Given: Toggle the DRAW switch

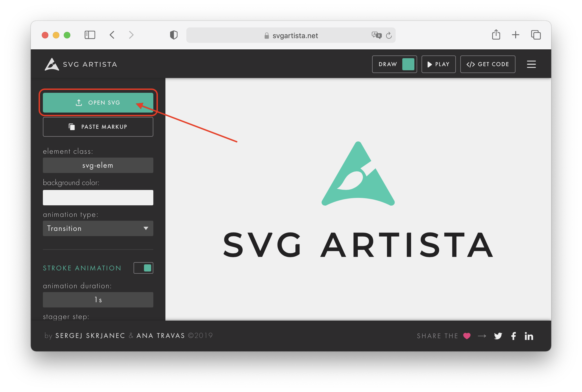Looking at the screenshot, I should click(x=408, y=64).
